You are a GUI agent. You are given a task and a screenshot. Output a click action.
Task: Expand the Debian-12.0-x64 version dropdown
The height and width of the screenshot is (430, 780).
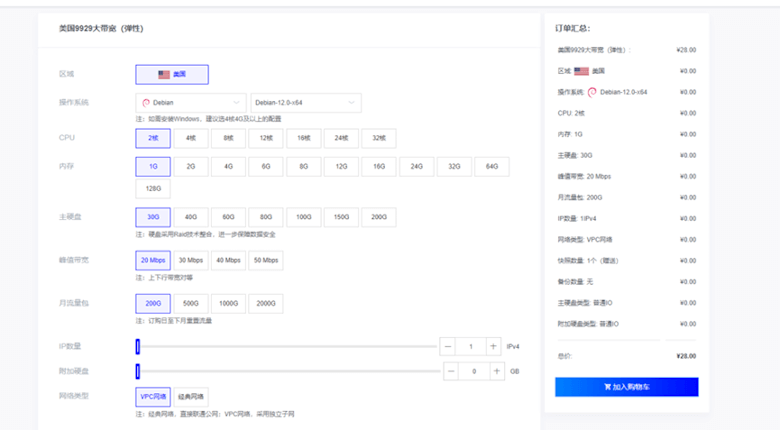point(305,103)
